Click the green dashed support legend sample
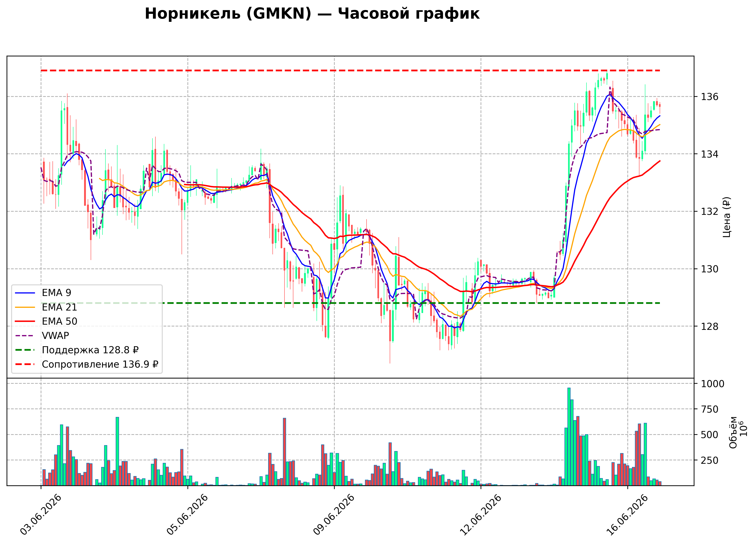756x544 pixels. pyautogui.click(x=25, y=350)
